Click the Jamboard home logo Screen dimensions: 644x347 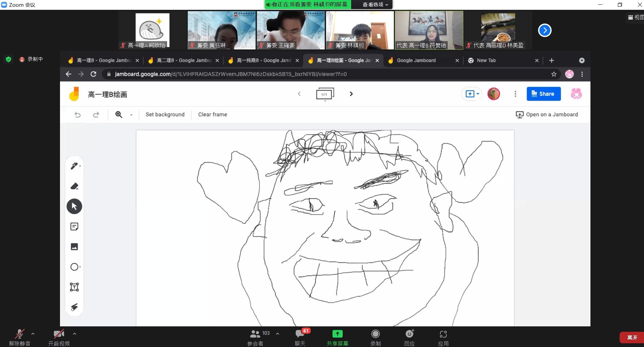(x=74, y=94)
